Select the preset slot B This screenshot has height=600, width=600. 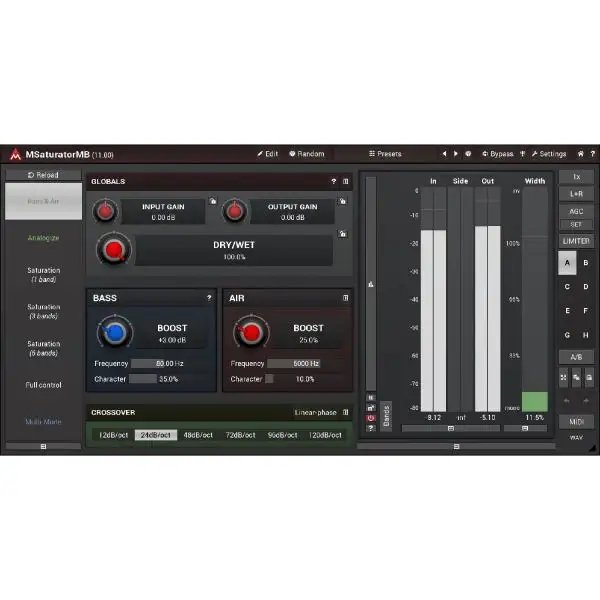coord(585,263)
